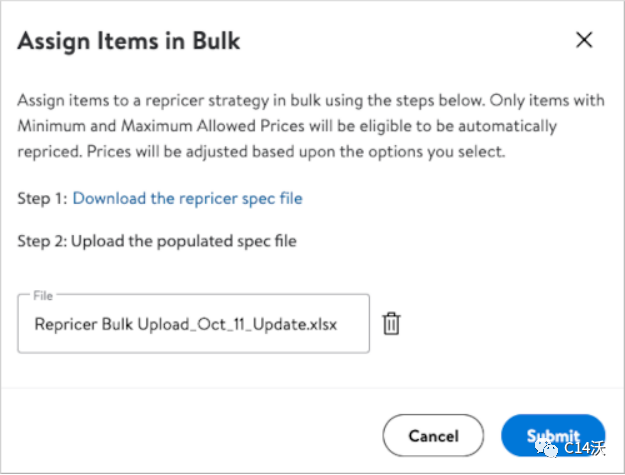The width and height of the screenshot is (625, 475).
Task: Click the File field label
Action: coord(42,295)
